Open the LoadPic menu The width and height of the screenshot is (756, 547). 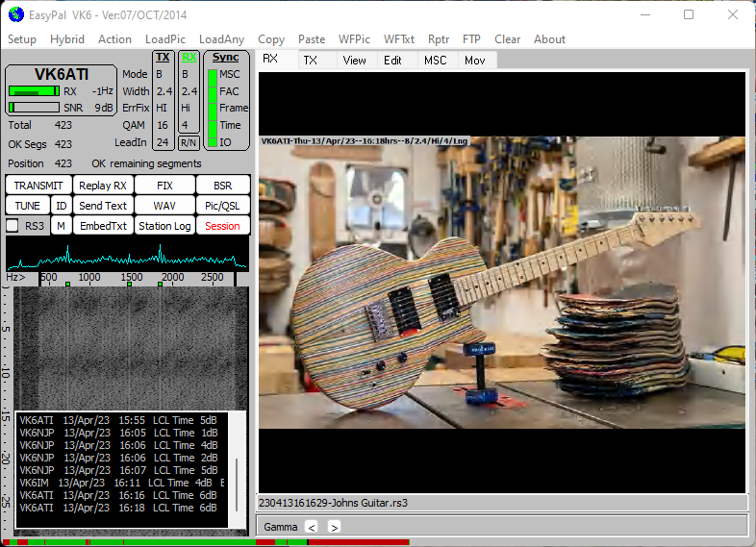tap(165, 39)
